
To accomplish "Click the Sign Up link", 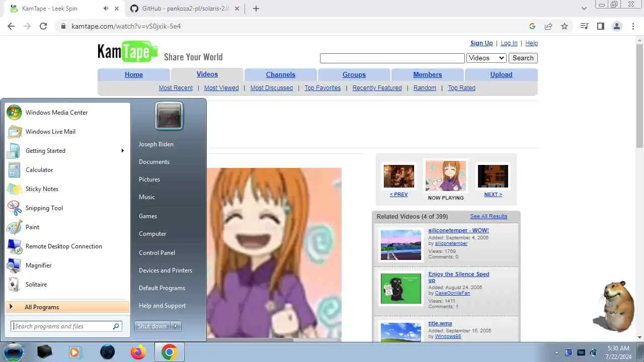I will pyautogui.click(x=481, y=43).
